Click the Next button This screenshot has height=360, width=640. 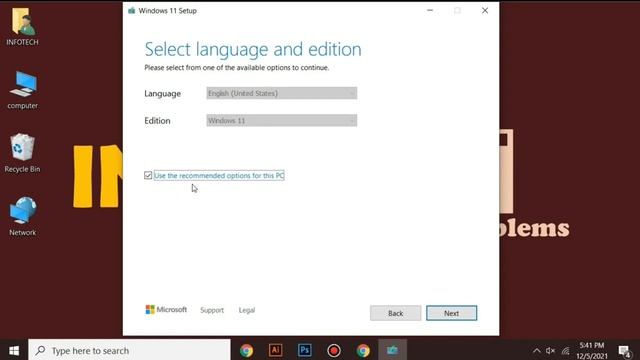pyautogui.click(x=451, y=313)
